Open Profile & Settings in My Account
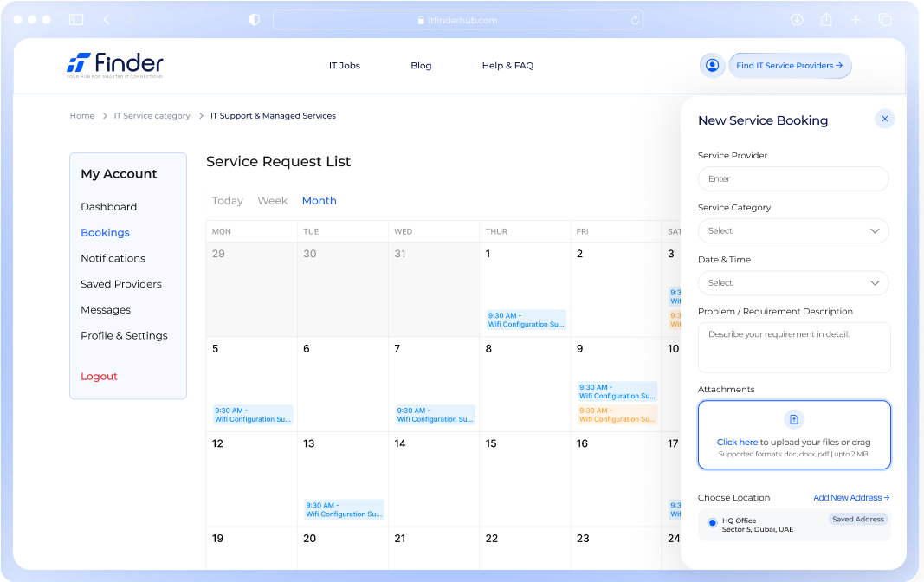 (124, 336)
